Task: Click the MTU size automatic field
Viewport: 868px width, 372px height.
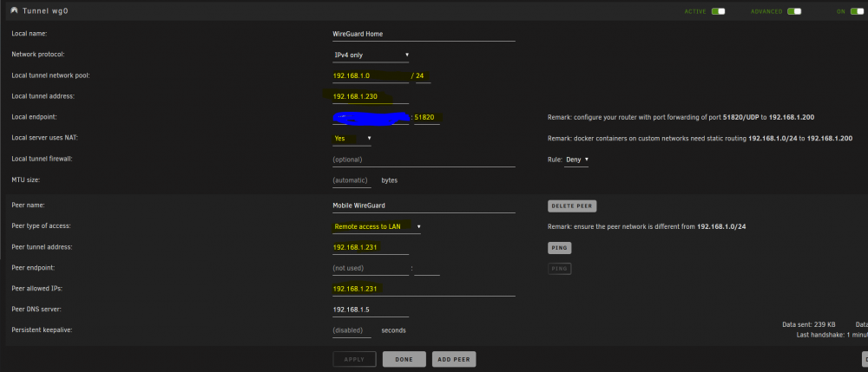Action: coord(352,180)
